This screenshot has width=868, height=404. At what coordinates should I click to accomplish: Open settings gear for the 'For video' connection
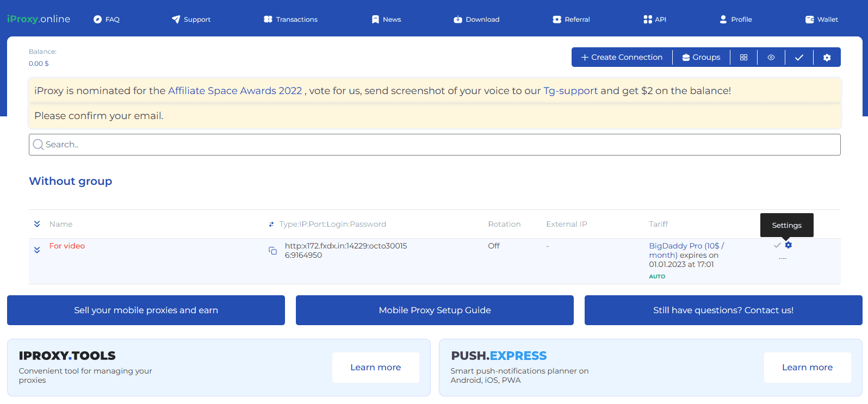tap(788, 245)
